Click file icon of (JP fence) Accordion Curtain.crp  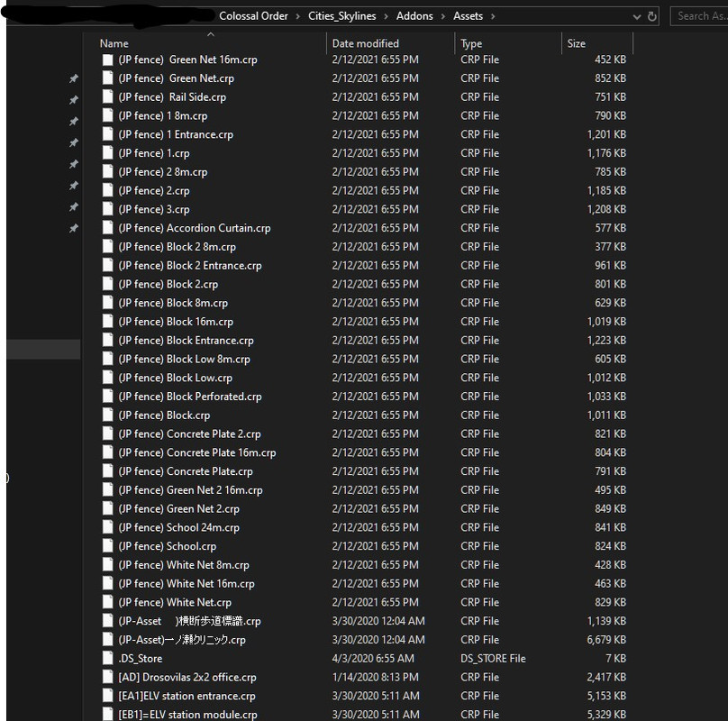[x=108, y=228]
